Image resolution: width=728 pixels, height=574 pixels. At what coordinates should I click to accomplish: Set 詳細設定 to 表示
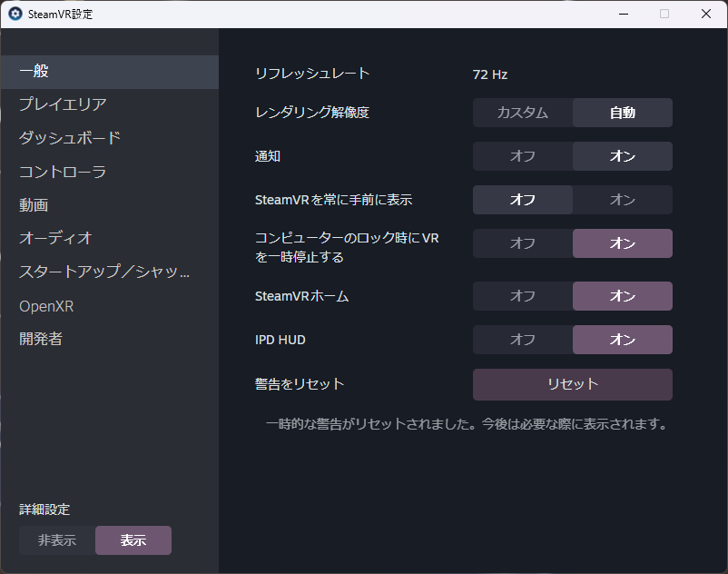click(x=133, y=540)
